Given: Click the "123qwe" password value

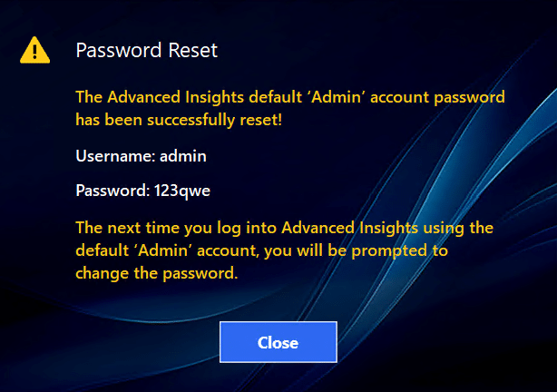Looking at the screenshot, I should pos(183,191).
